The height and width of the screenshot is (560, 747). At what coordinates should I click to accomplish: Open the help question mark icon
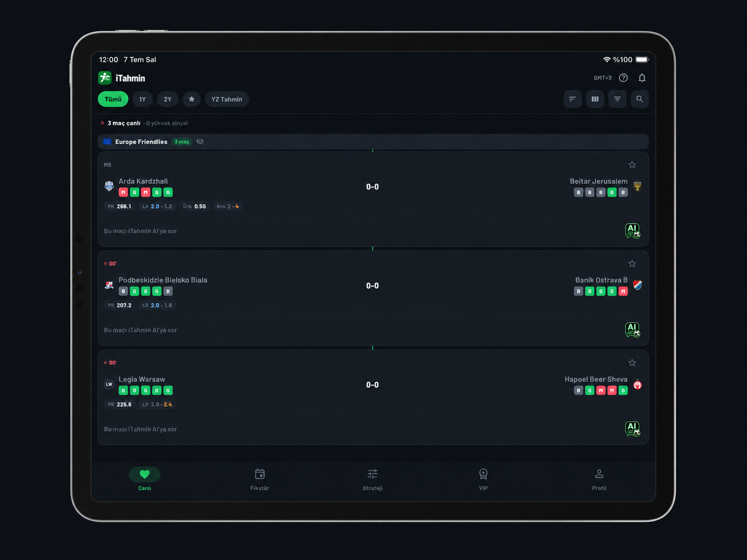[623, 78]
